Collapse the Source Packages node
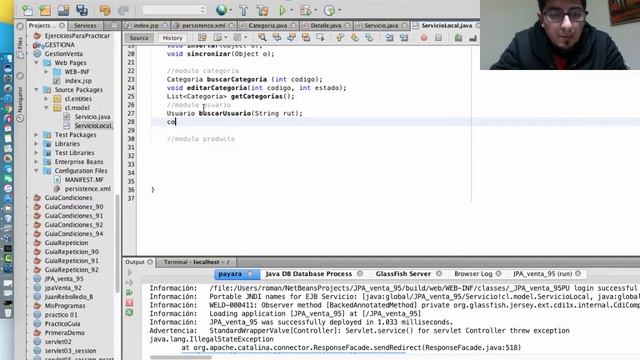Image resolution: width=640 pixels, height=360 pixels. [36, 90]
